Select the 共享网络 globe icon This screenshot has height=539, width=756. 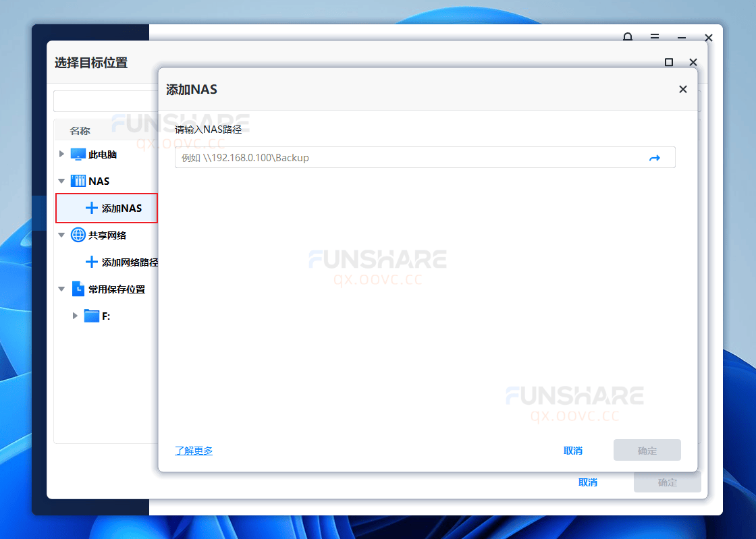click(x=78, y=235)
